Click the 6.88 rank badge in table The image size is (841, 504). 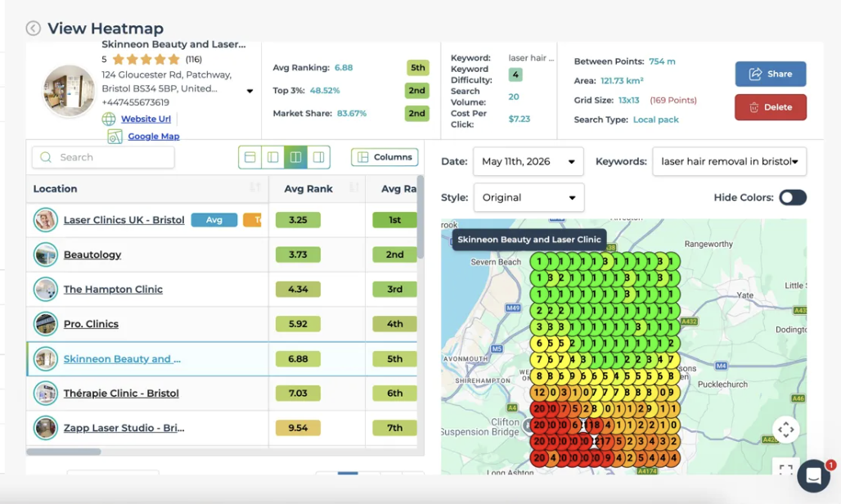pyautogui.click(x=298, y=358)
